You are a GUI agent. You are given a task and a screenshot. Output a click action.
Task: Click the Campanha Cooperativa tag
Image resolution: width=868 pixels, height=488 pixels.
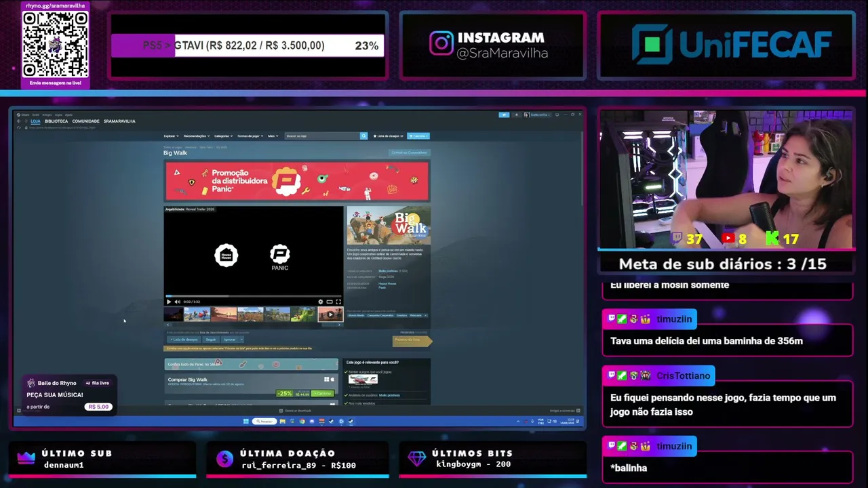(x=380, y=315)
